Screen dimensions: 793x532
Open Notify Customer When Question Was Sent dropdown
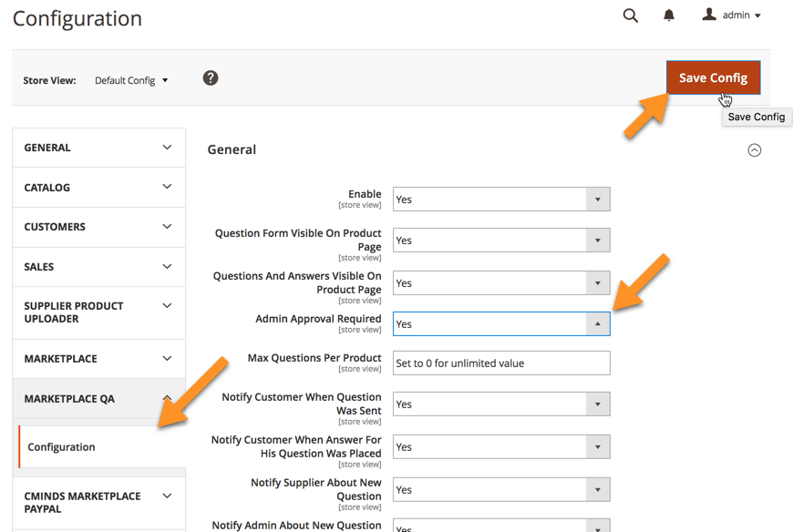click(500, 404)
